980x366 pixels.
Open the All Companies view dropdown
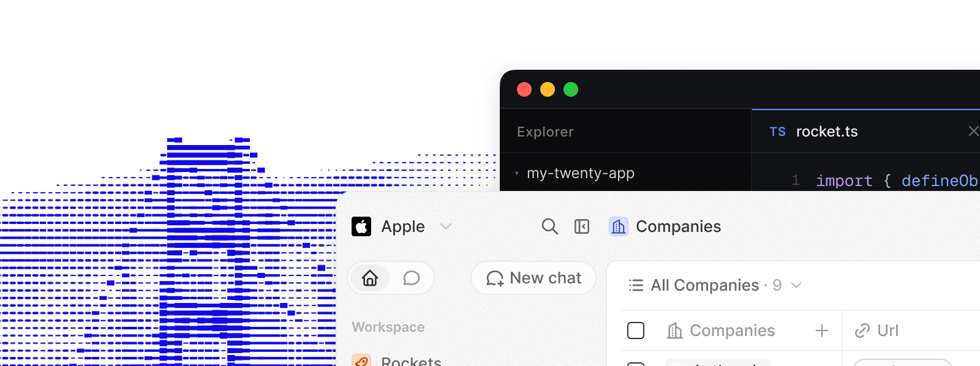click(x=796, y=285)
